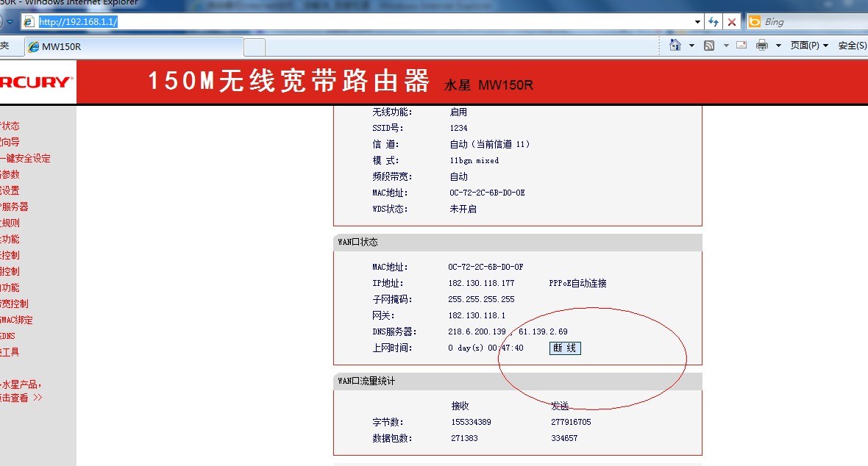
Task: Click the received bytes value 155334389
Action: point(471,422)
